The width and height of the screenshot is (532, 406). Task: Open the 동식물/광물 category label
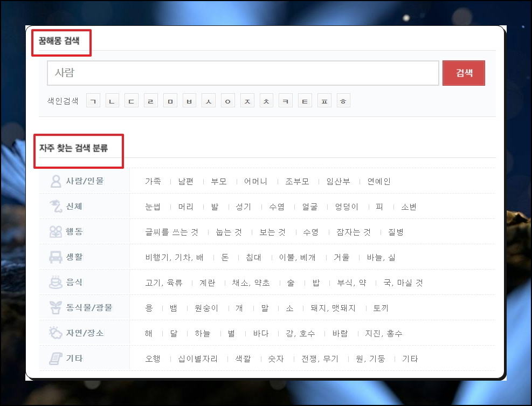89,307
